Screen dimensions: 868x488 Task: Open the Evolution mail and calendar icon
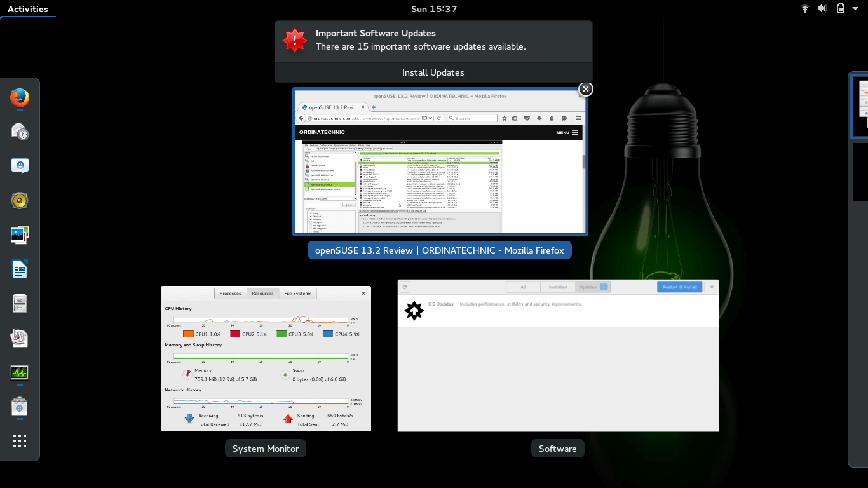pos(20,132)
